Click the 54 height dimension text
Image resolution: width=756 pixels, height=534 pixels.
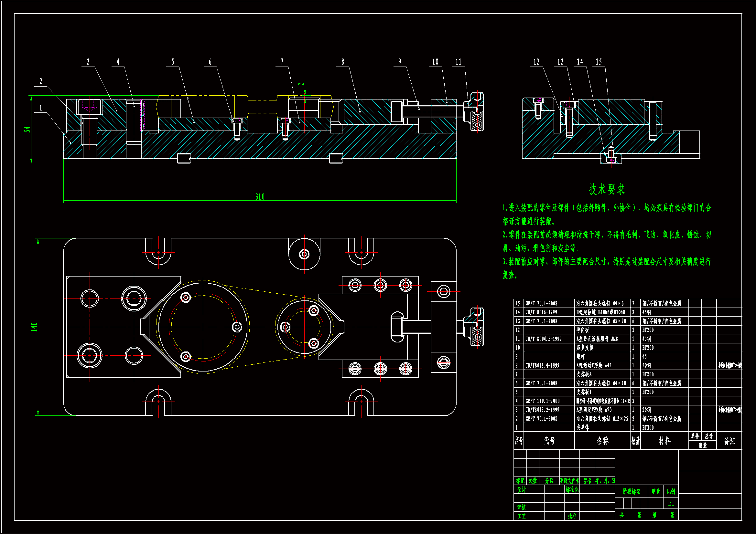(28, 129)
